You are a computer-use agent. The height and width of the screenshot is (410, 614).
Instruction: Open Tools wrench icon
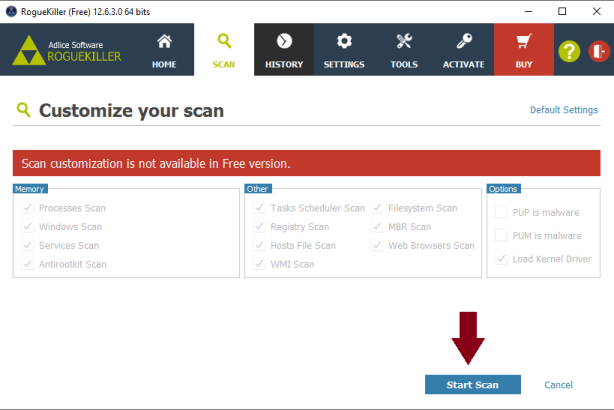pyautogui.click(x=404, y=42)
